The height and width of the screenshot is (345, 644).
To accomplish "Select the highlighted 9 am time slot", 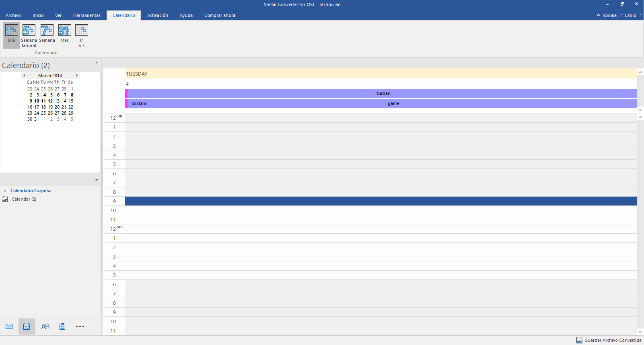I will coord(381,201).
